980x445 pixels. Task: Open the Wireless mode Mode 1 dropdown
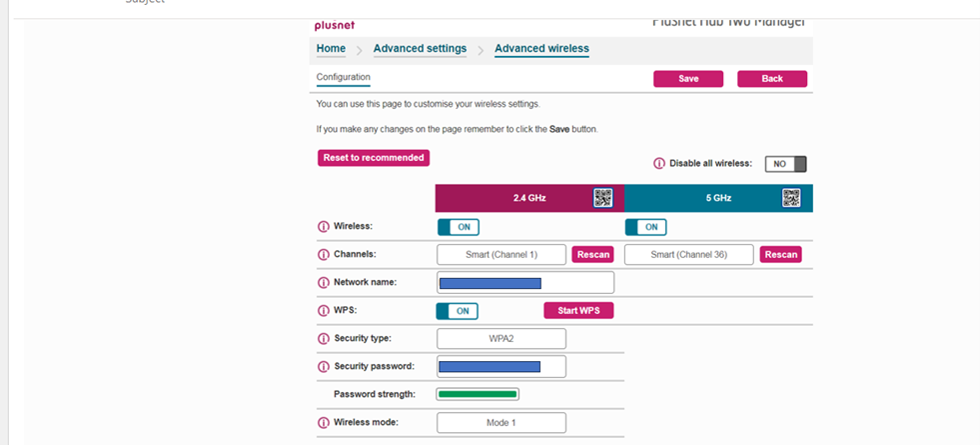point(501,423)
